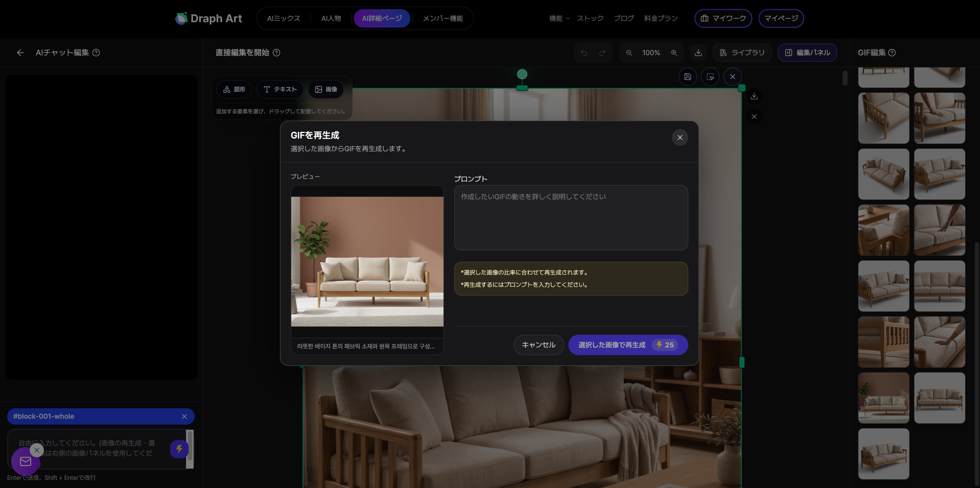Click キャンセル in the dialog
The width and height of the screenshot is (980, 488).
(x=538, y=345)
